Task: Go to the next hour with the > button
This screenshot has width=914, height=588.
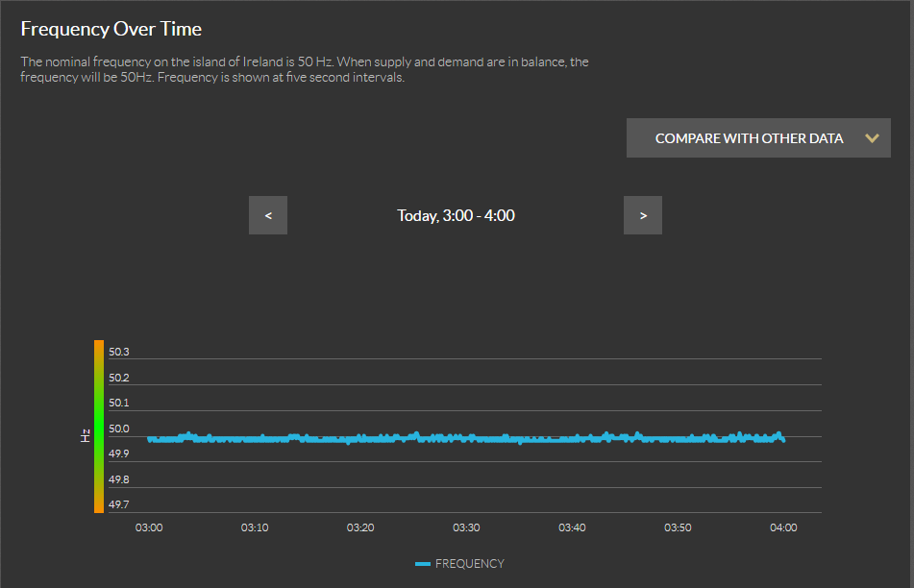Action: pyautogui.click(x=643, y=215)
